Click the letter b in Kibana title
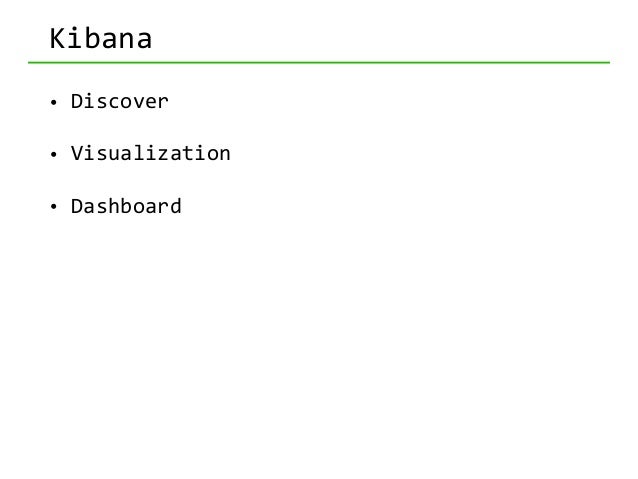The width and height of the screenshot is (638, 479). pos(93,39)
